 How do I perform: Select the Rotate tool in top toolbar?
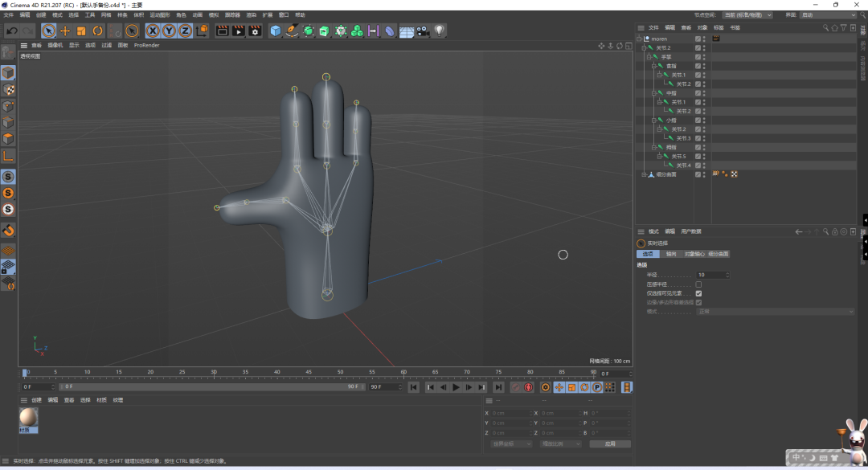click(x=97, y=31)
